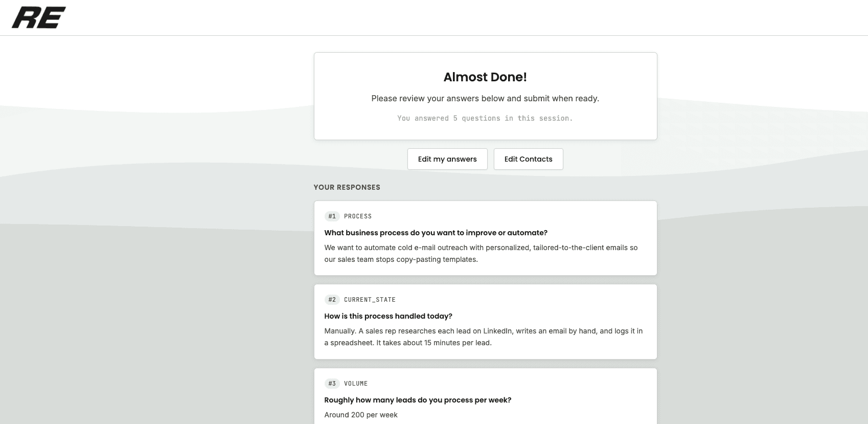Click the 'Around 200 per week' answer

(x=361, y=415)
